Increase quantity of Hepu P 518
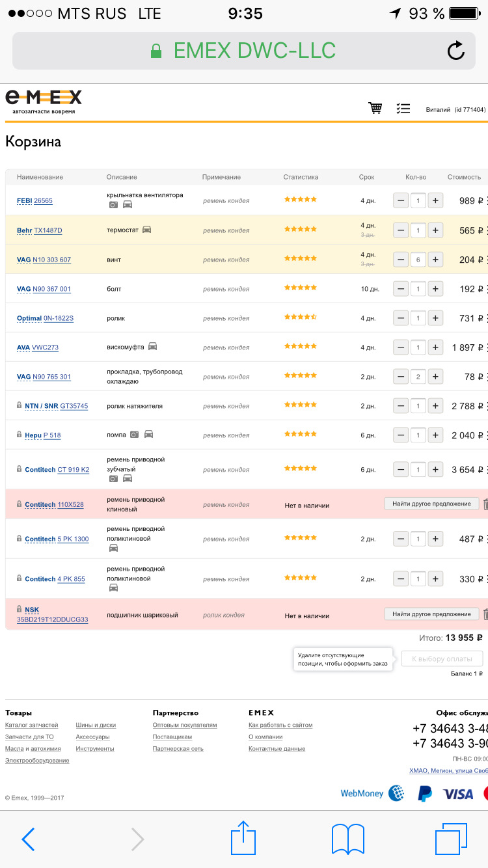 click(435, 435)
